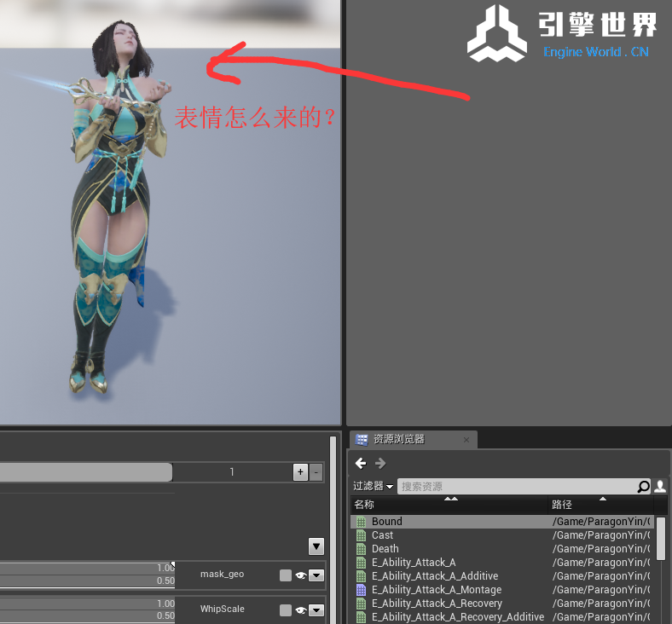Click the asset list vertical scrollbar
This screenshot has height=624, width=672.
coord(660,540)
